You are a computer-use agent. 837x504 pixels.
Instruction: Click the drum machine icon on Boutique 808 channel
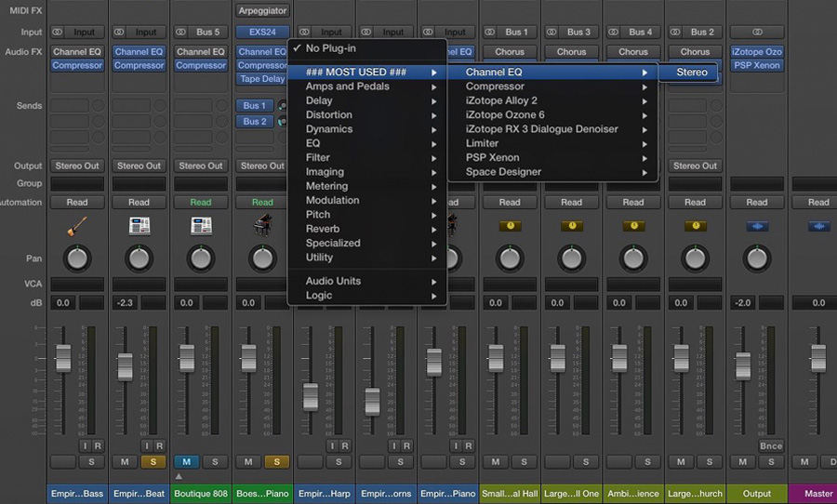tap(201, 226)
